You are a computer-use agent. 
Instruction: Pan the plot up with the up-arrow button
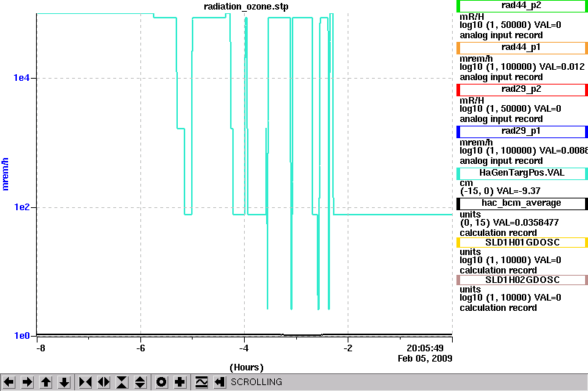click(x=46, y=382)
